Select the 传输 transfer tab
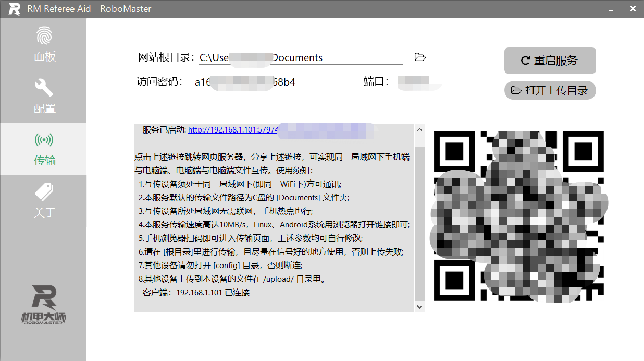The height and width of the screenshot is (361, 644). [43, 149]
